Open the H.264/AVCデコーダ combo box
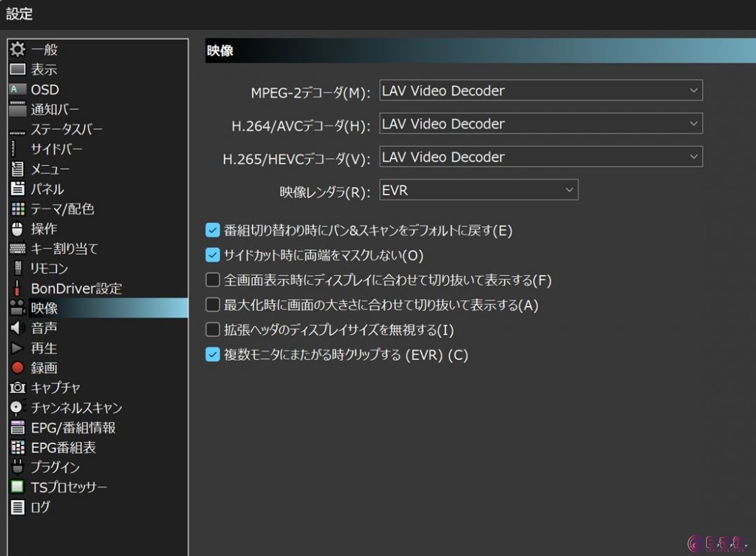This screenshot has width=756, height=556. tap(540, 124)
